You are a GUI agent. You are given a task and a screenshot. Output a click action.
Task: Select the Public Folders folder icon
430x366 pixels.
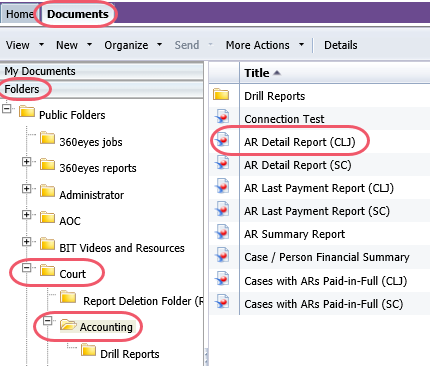tap(27, 111)
